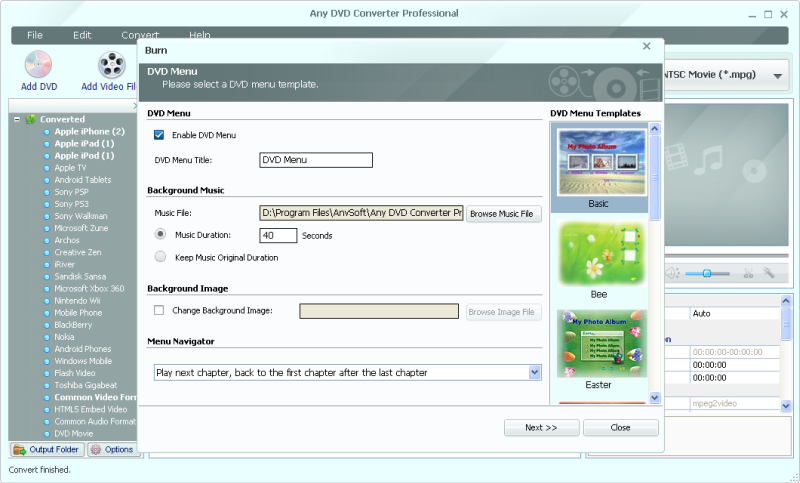Open the Help menu
Image resolution: width=800 pixels, height=483 pixels.
point(199,35)
